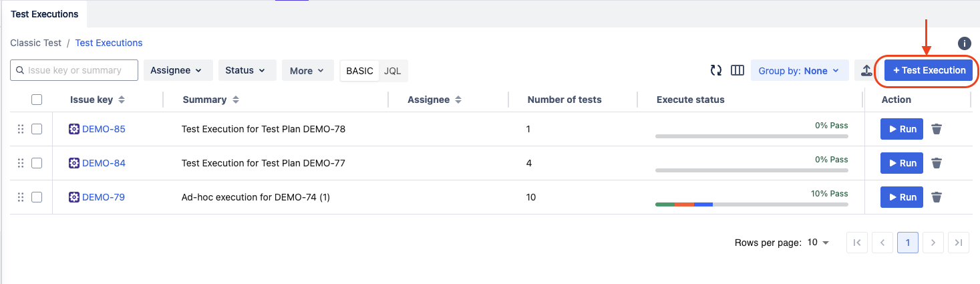Screen dimensions: 980x284
Task: Sort the Summary column
Action: click(x=236, y=100)
